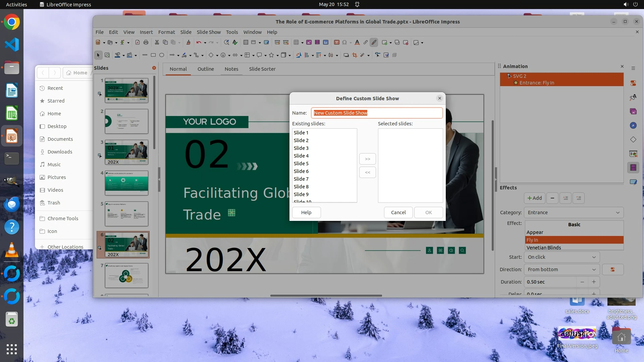Open the Category dropdown showing Entrance
644x362 pixels.
(574, 213)
